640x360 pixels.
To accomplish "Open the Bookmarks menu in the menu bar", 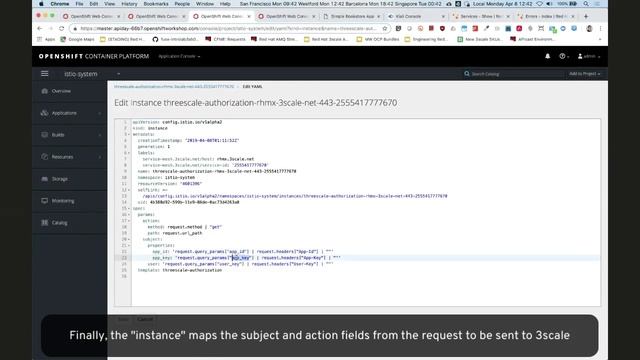I will click(x=156, y=4).
